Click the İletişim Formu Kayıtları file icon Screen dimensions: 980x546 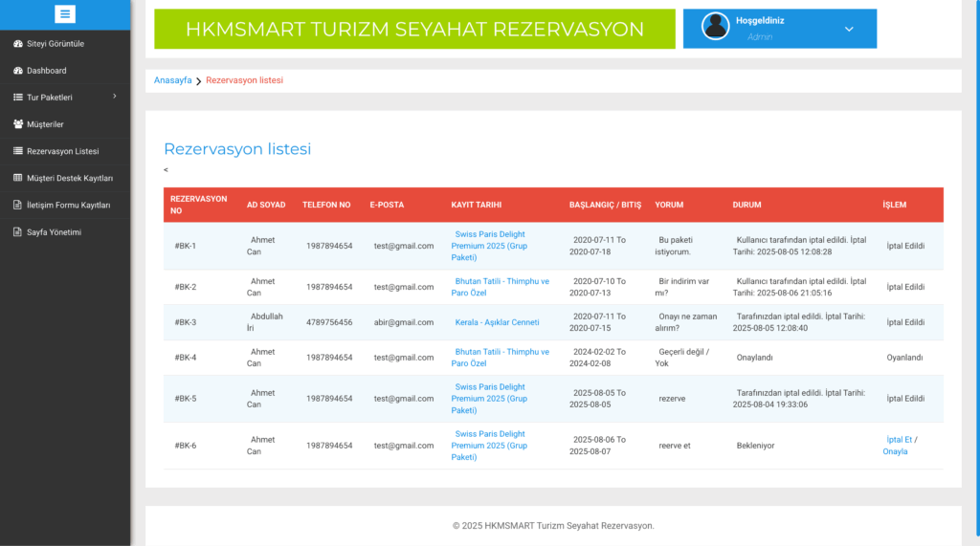pos(18,205)
